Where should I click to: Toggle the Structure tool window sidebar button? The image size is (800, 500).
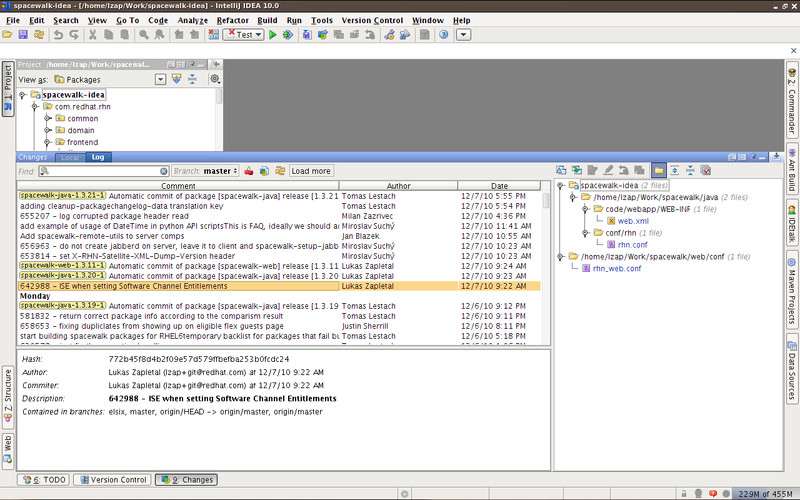coord(8,395)
